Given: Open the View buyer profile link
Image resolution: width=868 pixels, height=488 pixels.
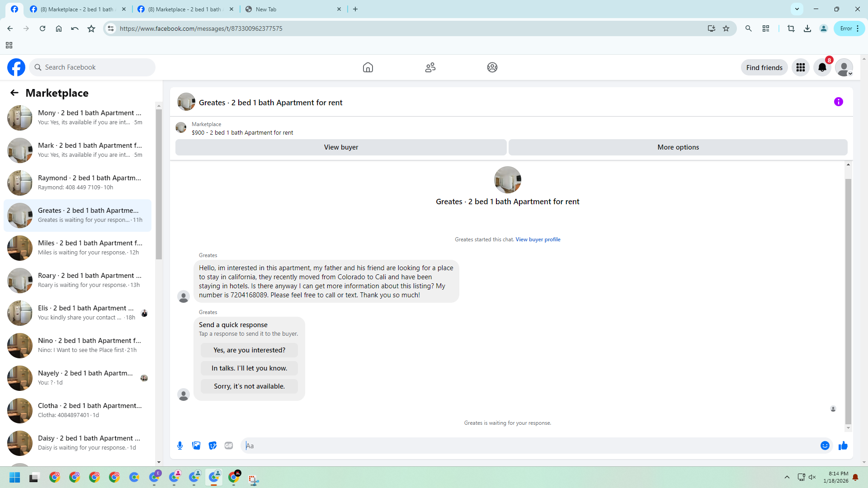Looking at the screenshot, I should [x=538, y=239].
